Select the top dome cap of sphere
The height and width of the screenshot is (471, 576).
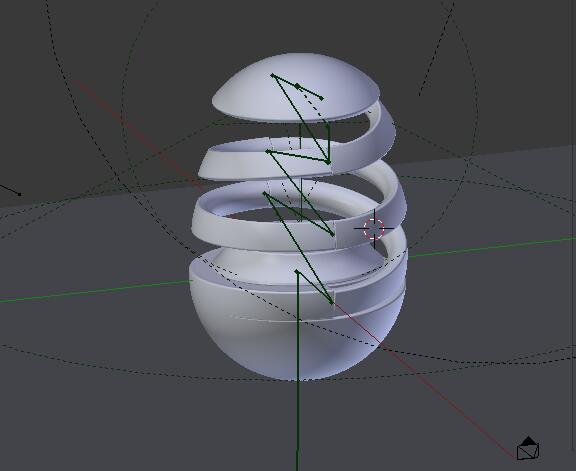coord(296,87)
